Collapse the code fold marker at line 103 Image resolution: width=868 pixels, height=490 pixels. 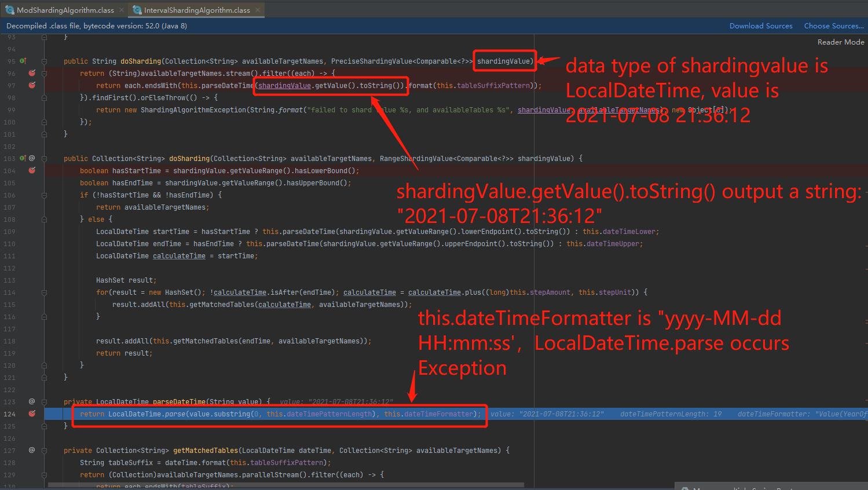pos(44,158)
